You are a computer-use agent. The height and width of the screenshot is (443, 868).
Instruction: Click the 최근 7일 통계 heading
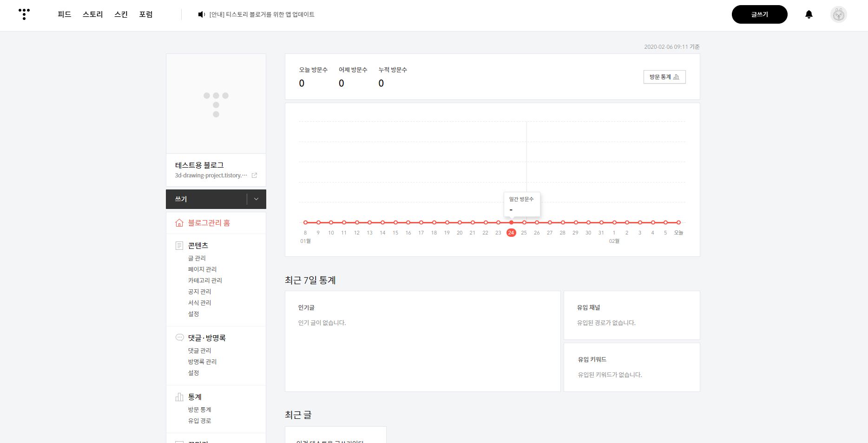(310, 280)
